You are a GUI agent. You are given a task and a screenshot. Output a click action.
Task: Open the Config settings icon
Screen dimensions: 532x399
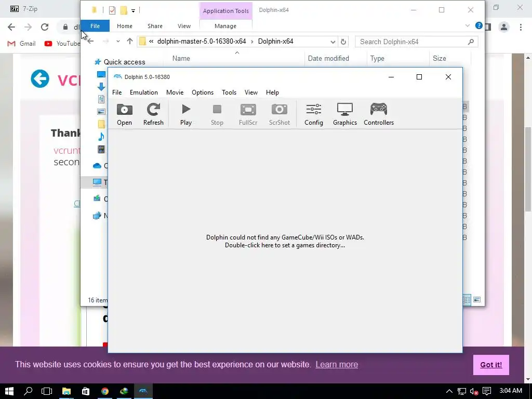pos(313,114)
